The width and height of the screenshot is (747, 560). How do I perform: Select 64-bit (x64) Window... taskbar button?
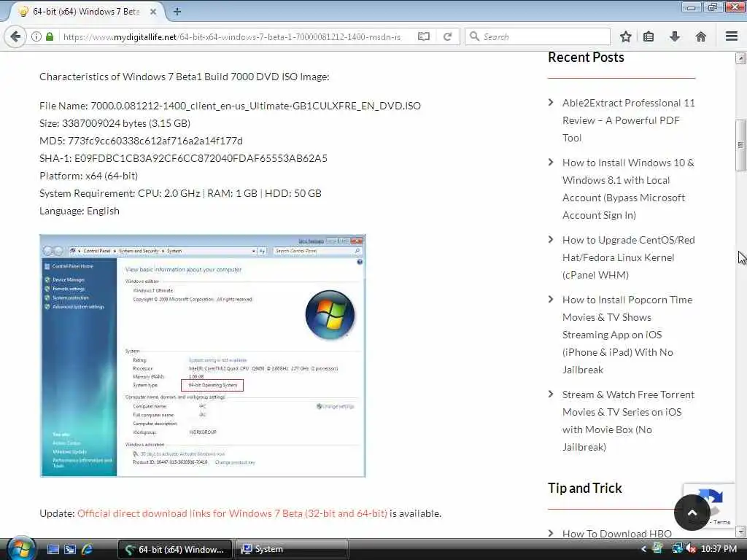coord(174,550)
